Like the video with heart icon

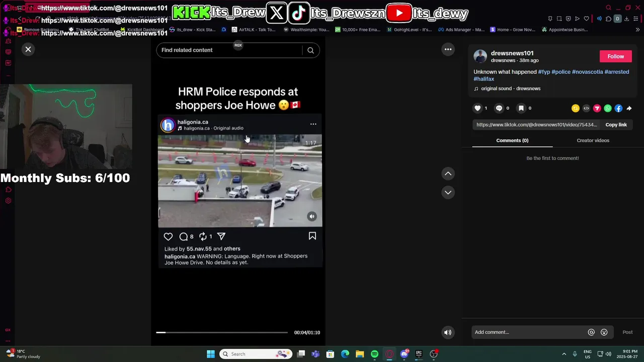477,108
